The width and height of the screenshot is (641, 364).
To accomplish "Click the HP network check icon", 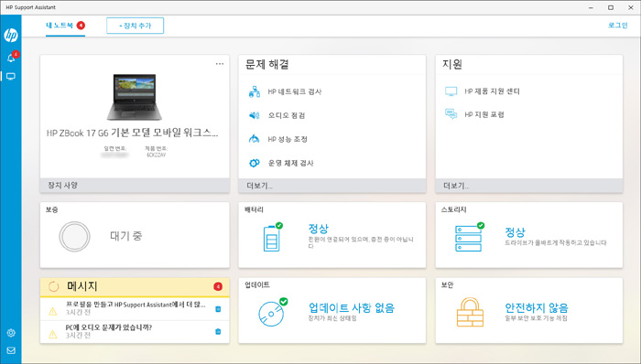I will point(255,91).
